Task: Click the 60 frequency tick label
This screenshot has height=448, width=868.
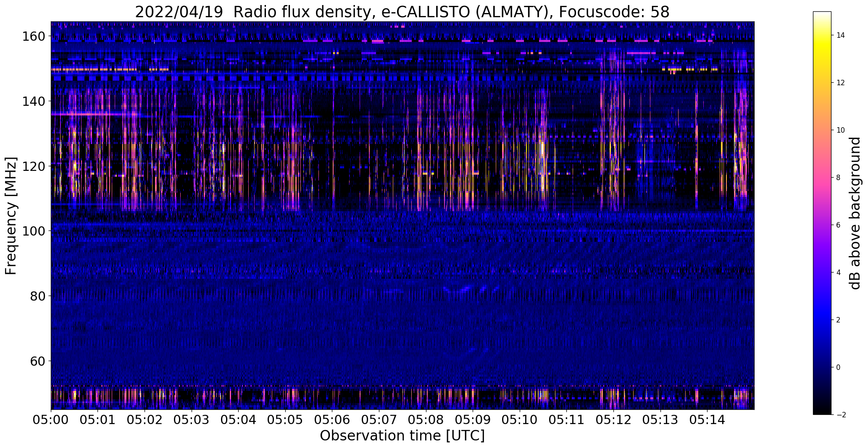Action: pyautogui.click(x=37, y=361)
